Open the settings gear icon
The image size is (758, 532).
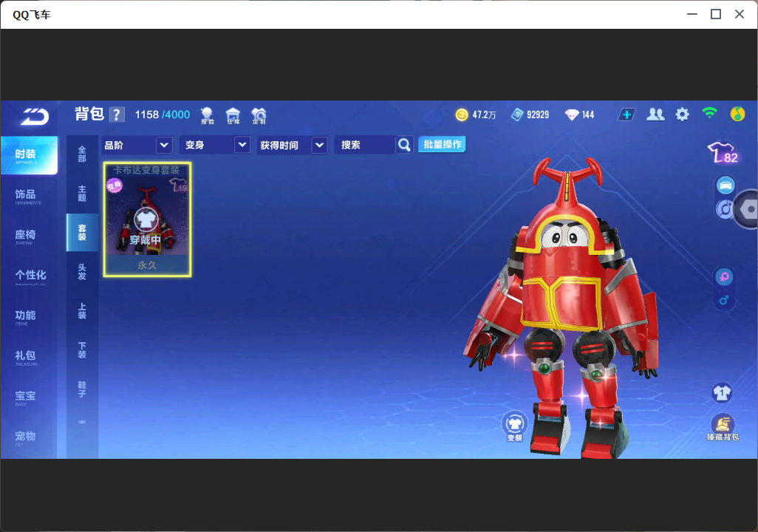(682, 115)
